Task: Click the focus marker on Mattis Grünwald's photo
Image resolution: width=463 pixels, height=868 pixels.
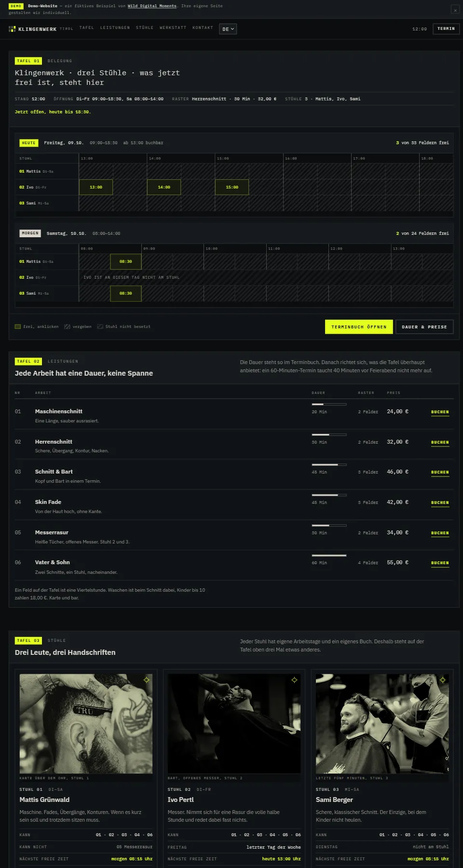Action: 147,680
